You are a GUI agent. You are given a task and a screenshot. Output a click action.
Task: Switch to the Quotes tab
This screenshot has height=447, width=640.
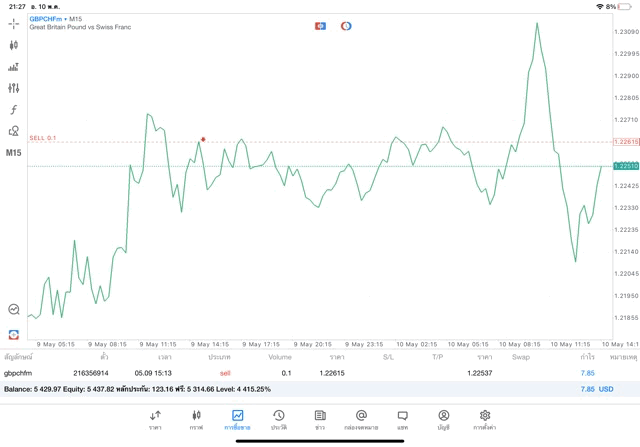coord(155,418)
